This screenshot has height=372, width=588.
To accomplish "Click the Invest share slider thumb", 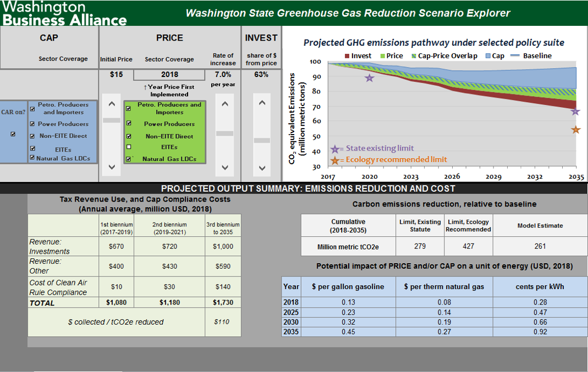I will click(262, 140).
